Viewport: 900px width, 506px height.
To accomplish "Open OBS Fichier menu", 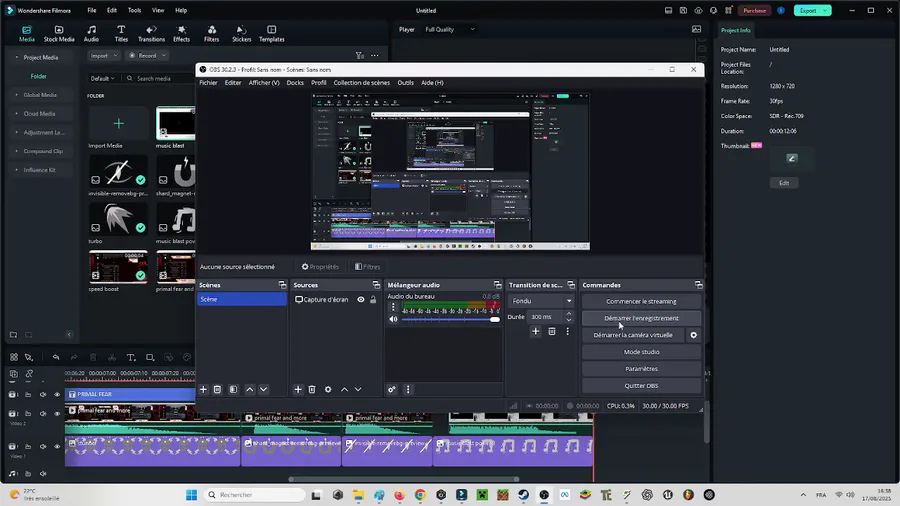I will [208, 83].
